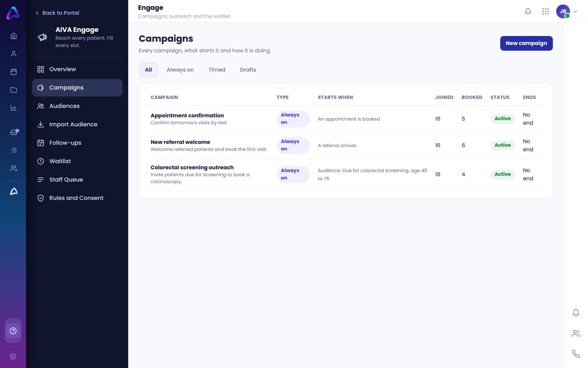Open the settings gear icon

click(x=13, y=357)
